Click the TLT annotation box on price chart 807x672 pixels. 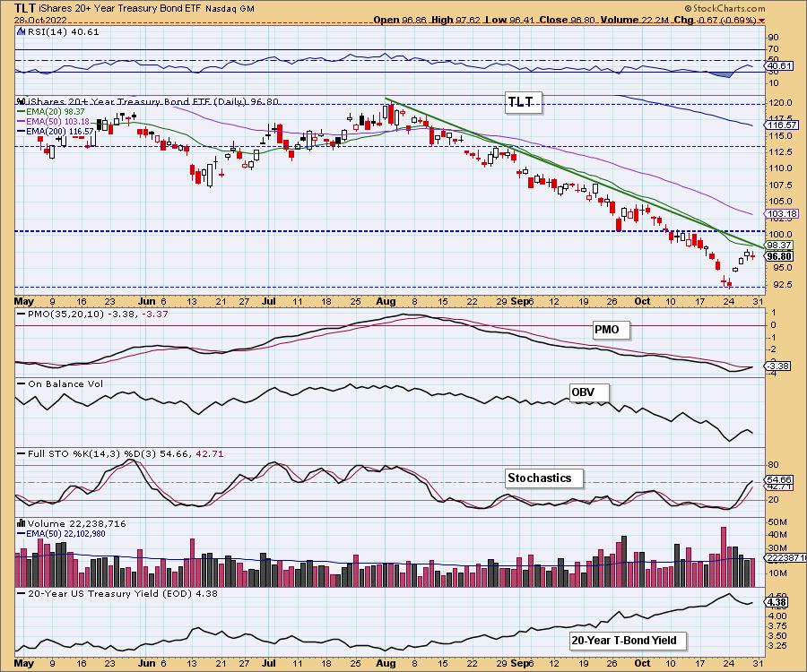coord(524,102)
